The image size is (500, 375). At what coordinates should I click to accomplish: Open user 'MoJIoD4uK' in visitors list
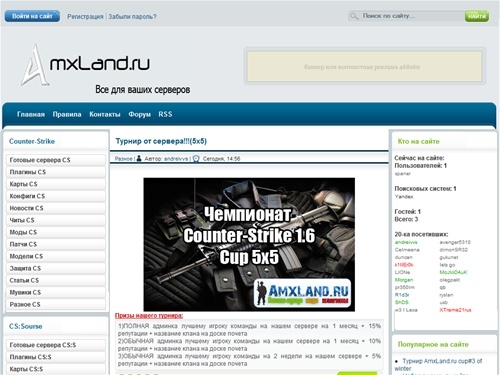(453, 272)
